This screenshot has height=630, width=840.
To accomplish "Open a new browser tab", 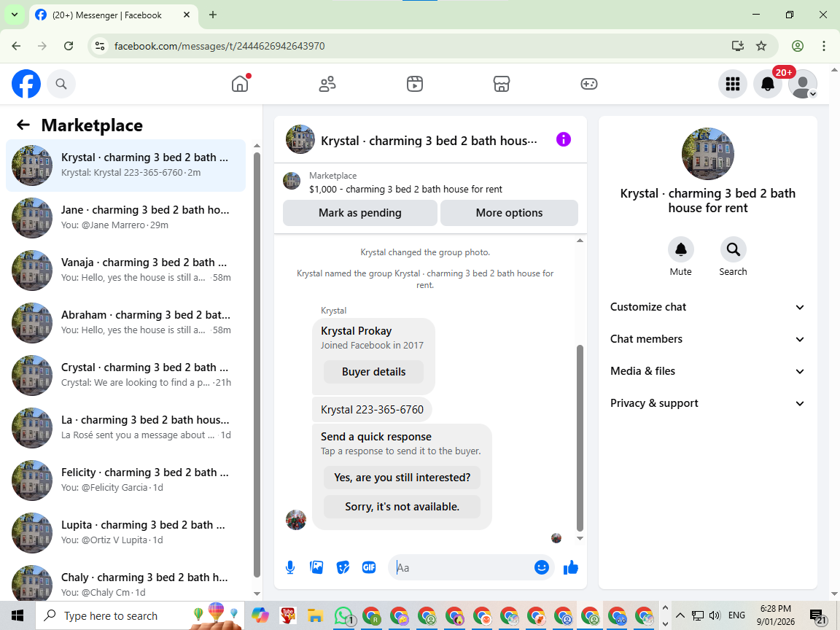I will (x=213, y=15).
